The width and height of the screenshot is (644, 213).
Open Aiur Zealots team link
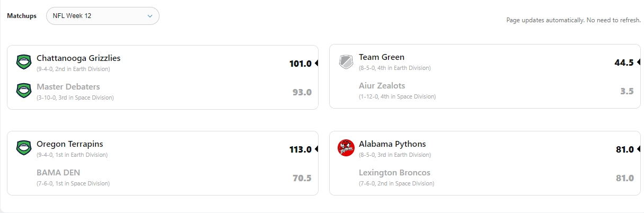pyautogui.click(x=382, y=86)
